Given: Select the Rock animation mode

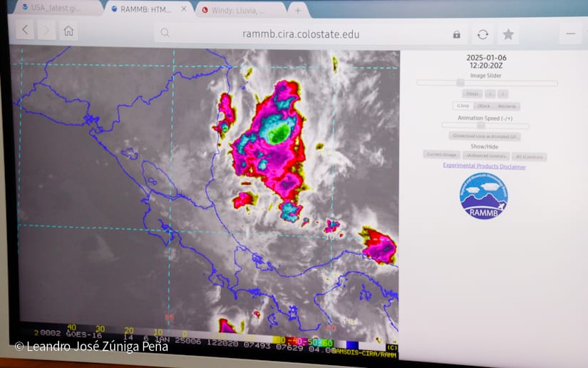Looking at the screenshot, I should [484, 106].
